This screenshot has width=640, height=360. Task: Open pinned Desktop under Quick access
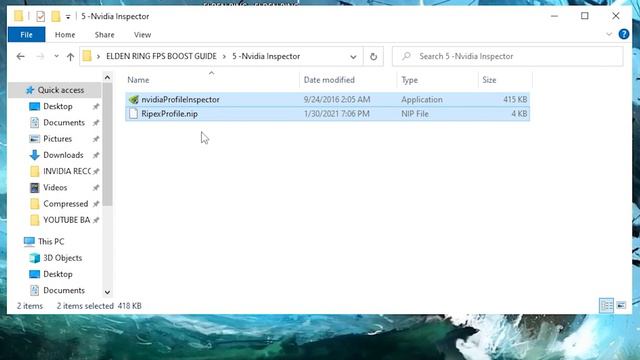[58, 106]
